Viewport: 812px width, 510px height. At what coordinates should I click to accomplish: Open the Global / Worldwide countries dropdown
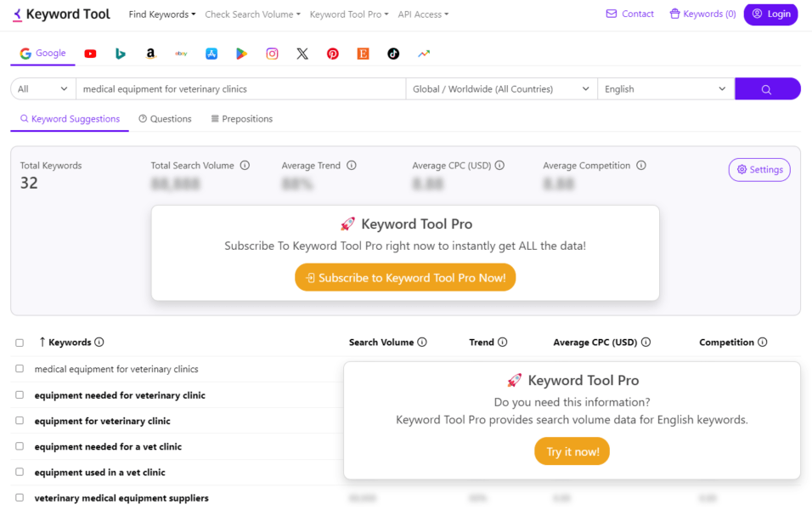[x=500, y=88]
